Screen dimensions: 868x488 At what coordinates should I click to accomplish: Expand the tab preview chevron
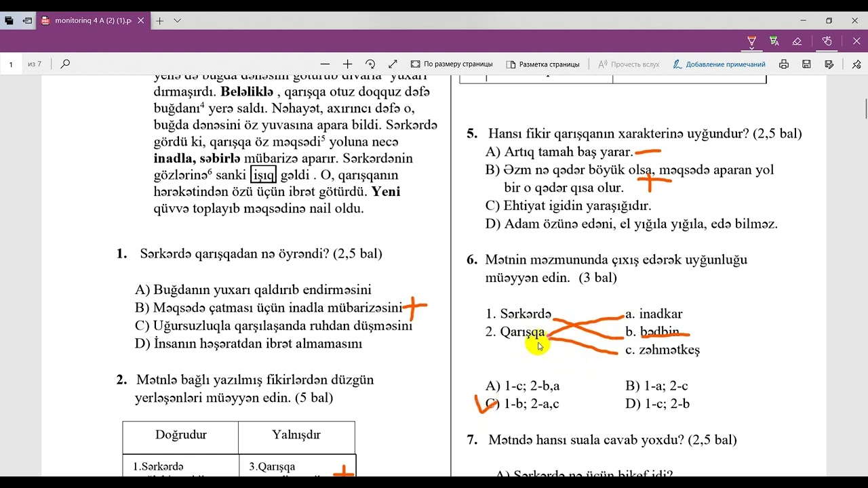pyautogui.click(x=178, y=20)
